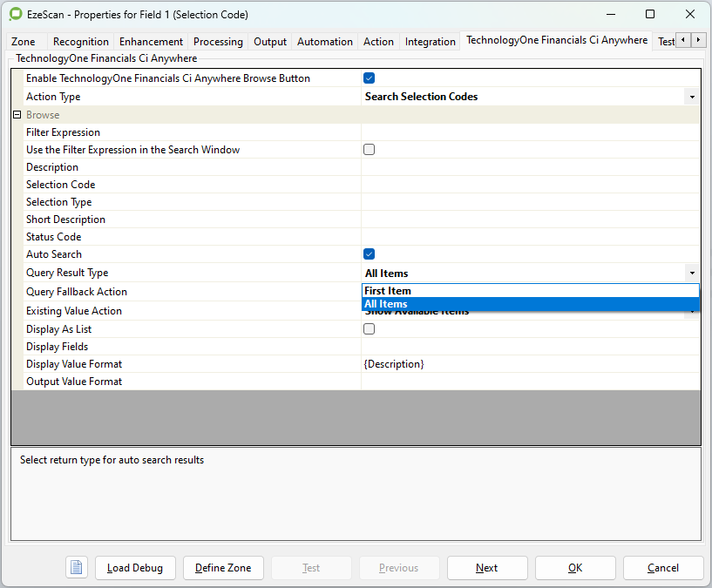Image resolution: width=712 pixels, height=588 pixels.
Task: Go to the Automation tab
Action: pos(324,42)
